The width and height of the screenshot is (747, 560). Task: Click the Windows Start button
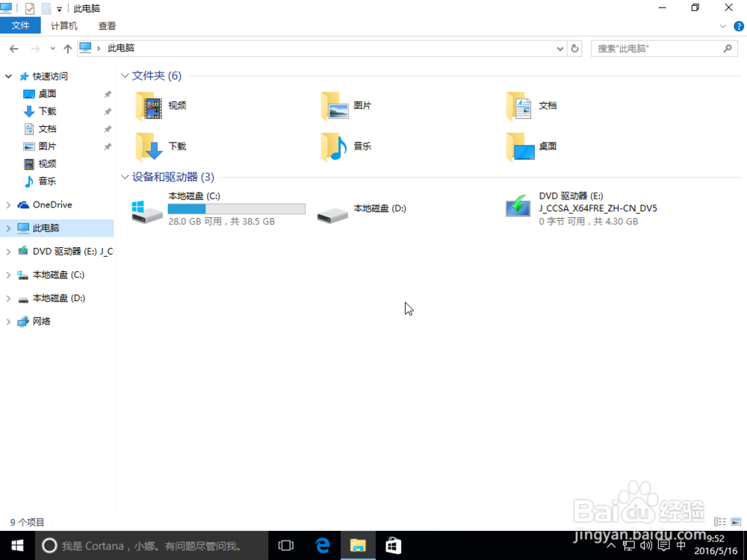[17, 546]
